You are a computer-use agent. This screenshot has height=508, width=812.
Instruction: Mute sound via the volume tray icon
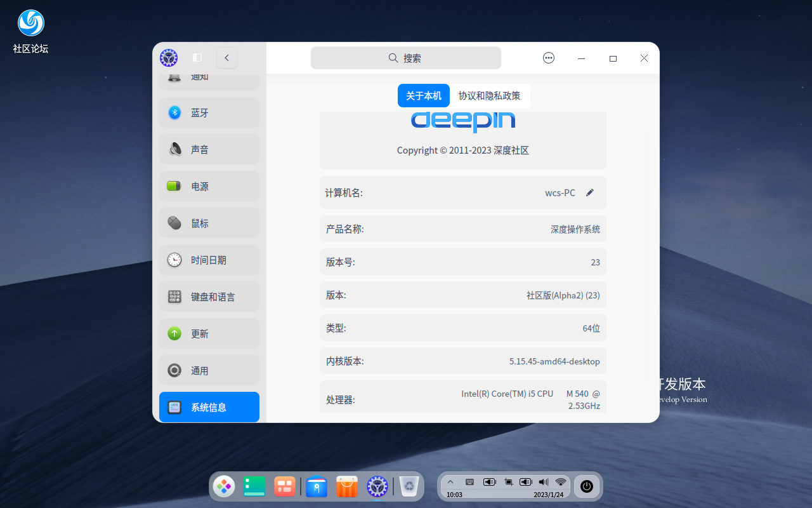pyautogui.click(x=543, y=482)
